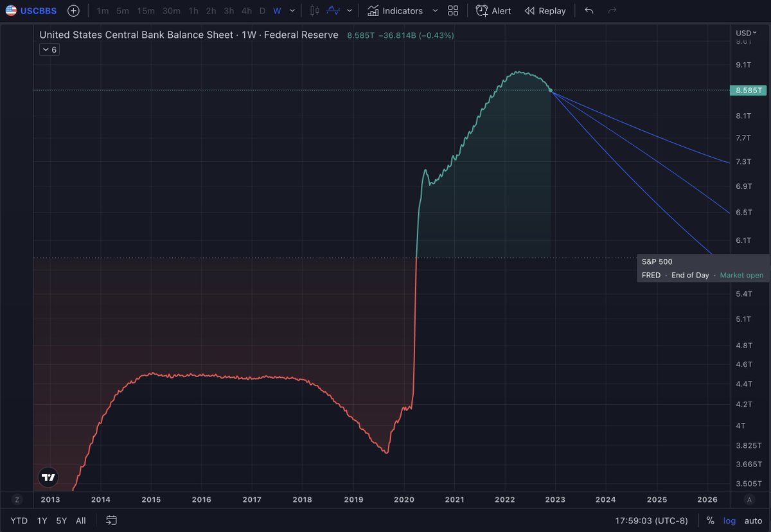Switch the price axis to percentage mode
Image resolution: width=771 pixels, height=532 pixels.
pyautogui.click(x=710, y=520)
